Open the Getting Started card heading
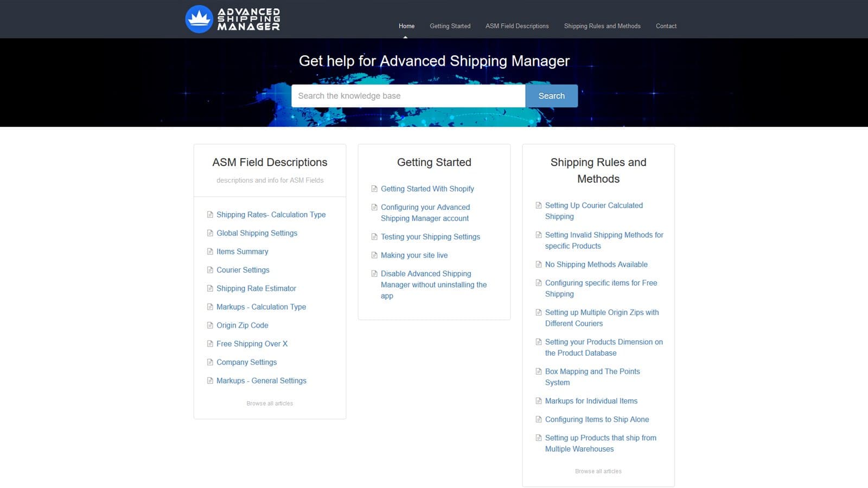The height and width of the screenshot is (488, 868). 434,162
